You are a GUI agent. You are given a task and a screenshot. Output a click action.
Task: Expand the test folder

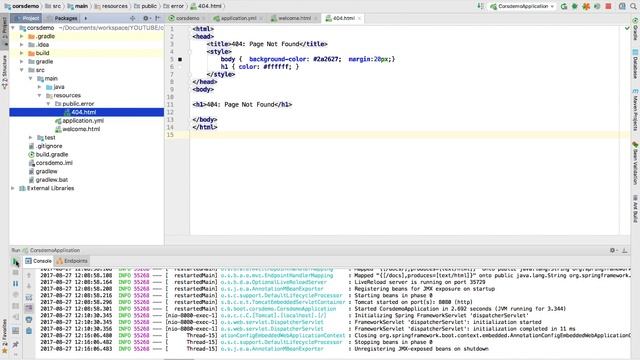point(31,138)
